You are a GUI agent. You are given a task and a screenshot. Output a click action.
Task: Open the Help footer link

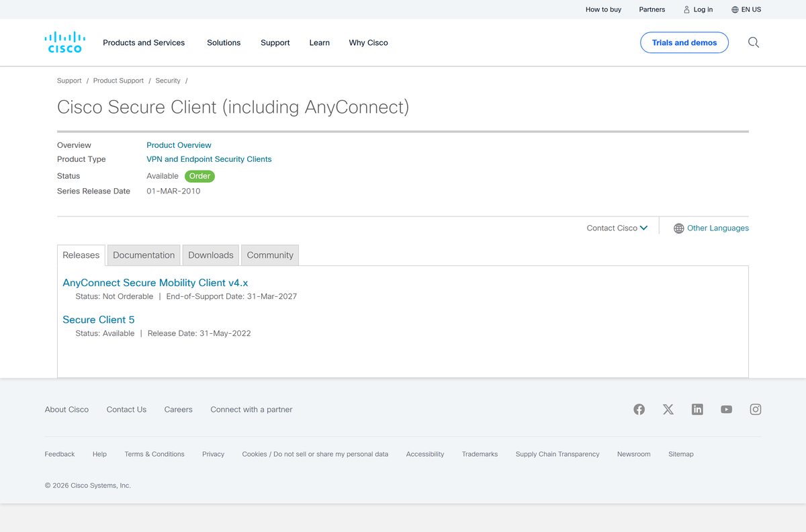coord(99,454)
